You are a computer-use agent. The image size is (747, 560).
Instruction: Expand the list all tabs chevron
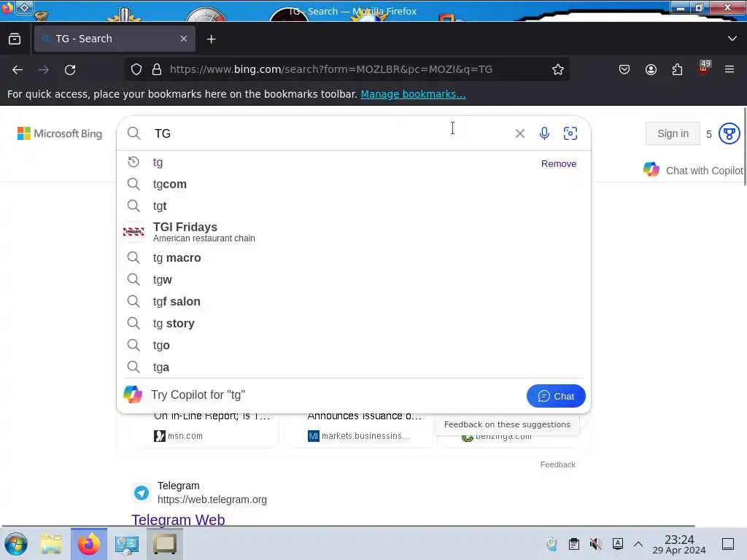coord(732,39)
